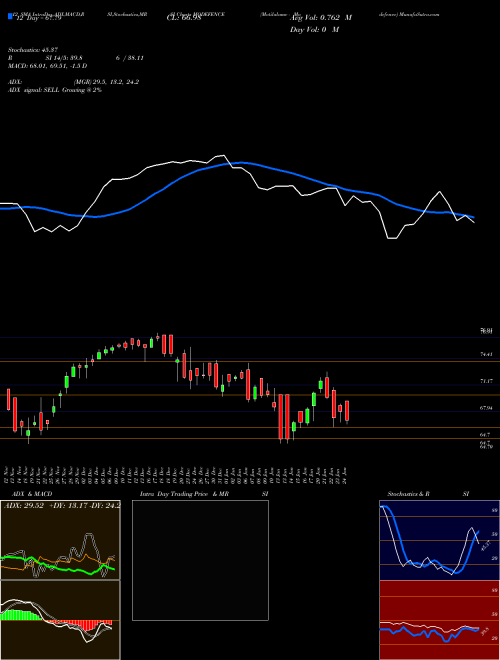Image resolution: width=500 pixels, height=660 pixels.
Task: Click the blue 12 Day SMA legend square
Action: pos(10,16)
